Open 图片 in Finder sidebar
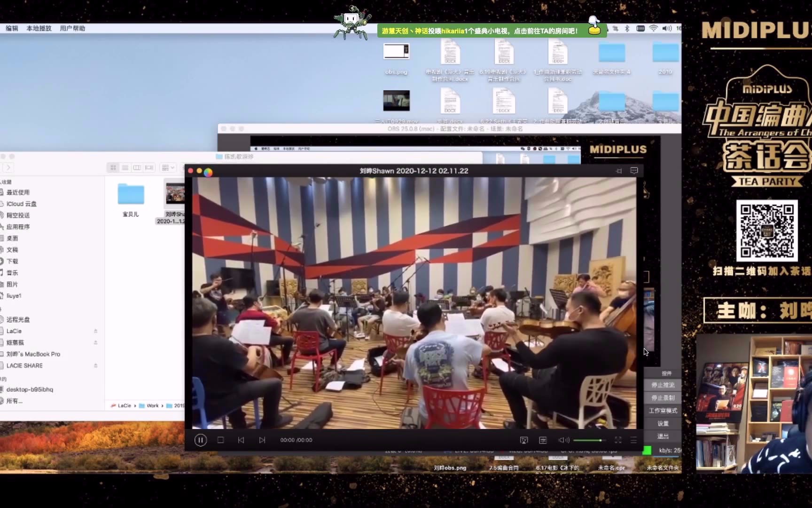 12,285
